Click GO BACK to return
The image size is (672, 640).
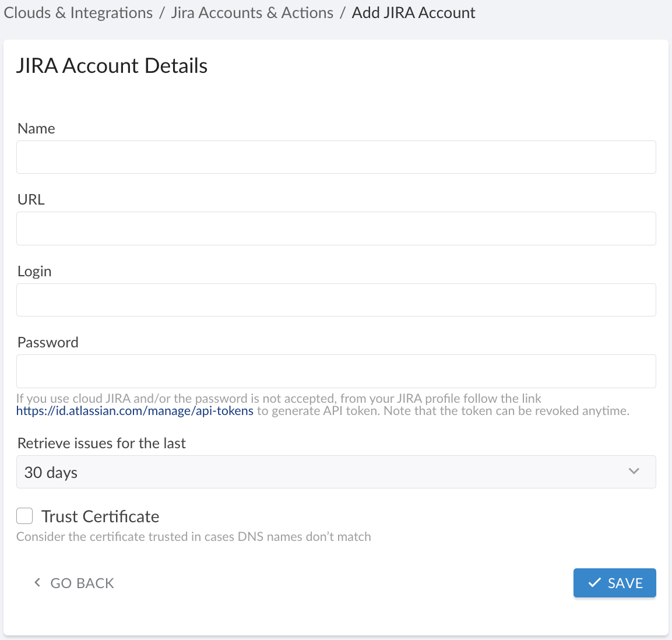82,582
